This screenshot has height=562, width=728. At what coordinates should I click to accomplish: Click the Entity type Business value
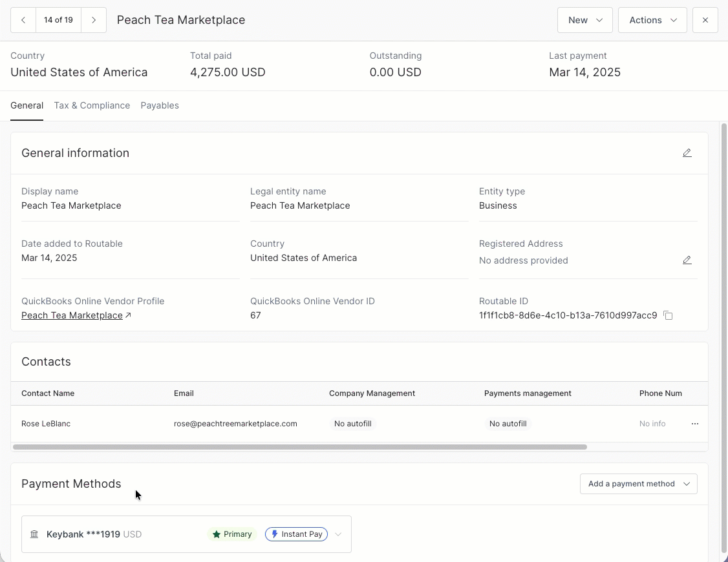click(498, 205)
